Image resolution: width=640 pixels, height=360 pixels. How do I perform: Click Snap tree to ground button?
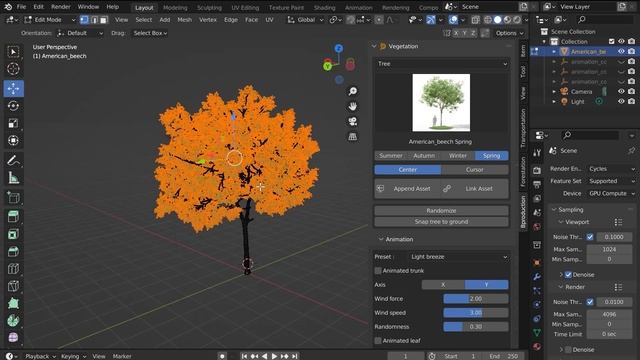441,222
